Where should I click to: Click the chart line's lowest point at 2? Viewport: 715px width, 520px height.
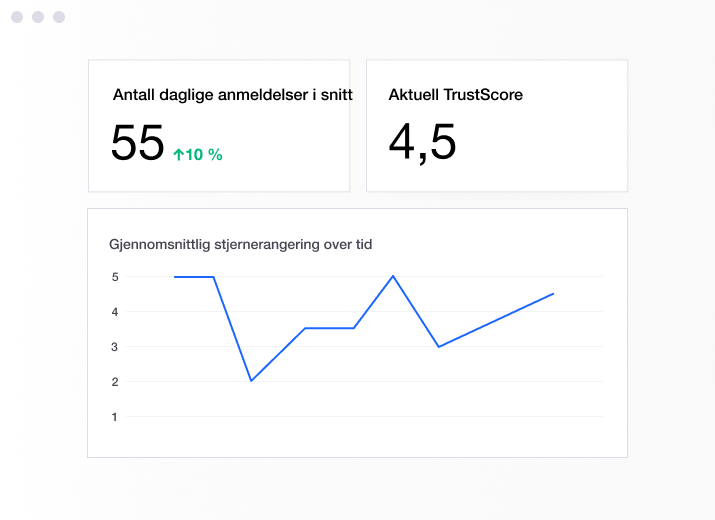251,380
